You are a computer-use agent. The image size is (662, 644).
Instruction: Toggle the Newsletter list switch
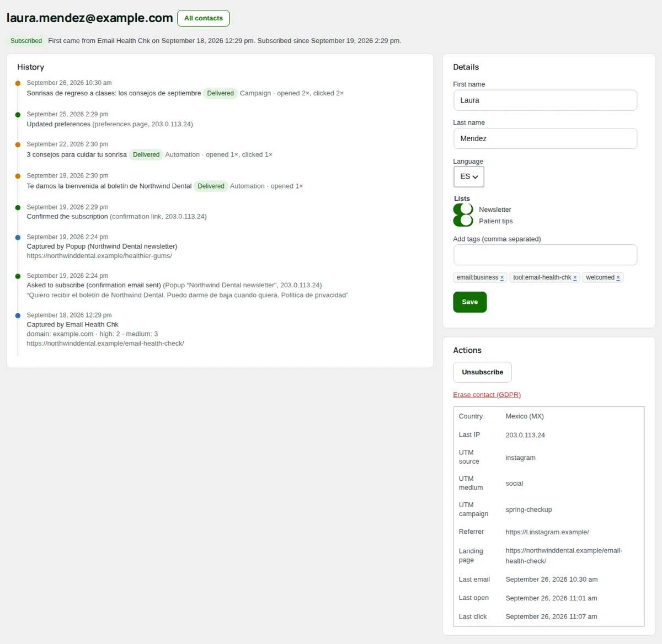(463, 210)
